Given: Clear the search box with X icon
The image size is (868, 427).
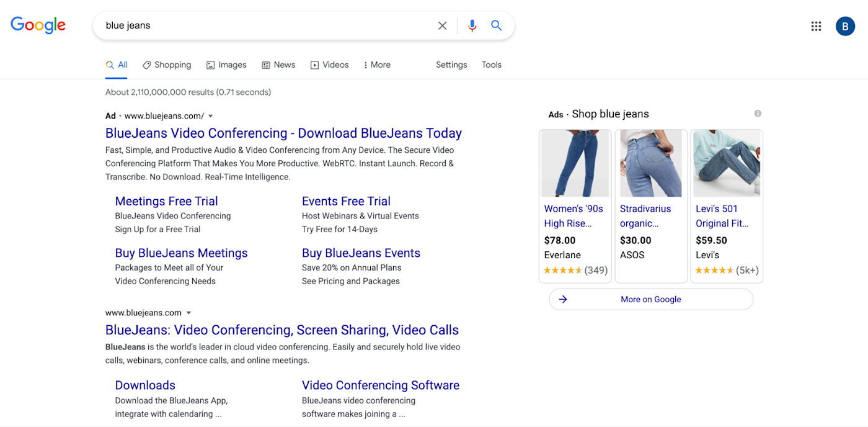Looking at the screenshot, I should click(x=443, y=25).
